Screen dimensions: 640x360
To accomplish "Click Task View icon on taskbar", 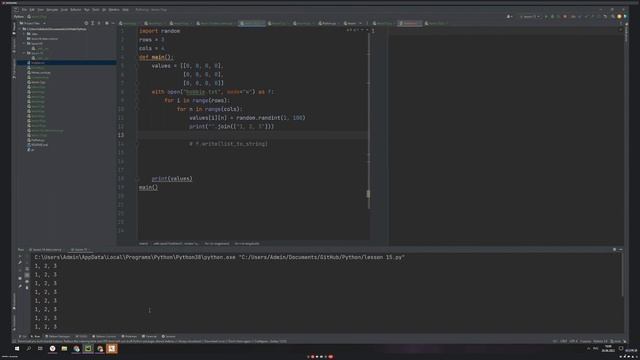I will (40, 349).
